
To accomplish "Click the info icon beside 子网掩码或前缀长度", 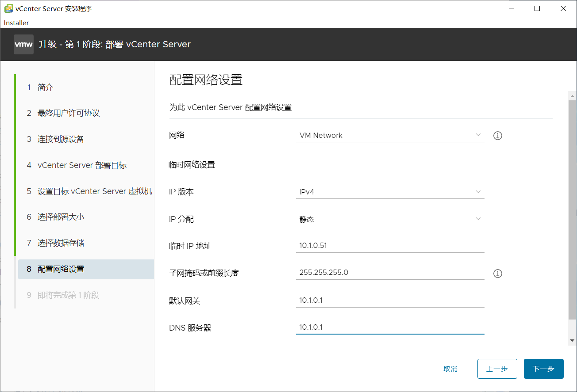I will click(x=497, y=273).
